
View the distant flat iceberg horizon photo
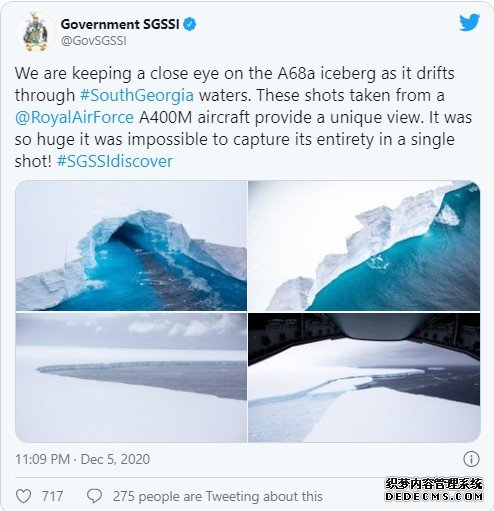coord(131,378)
